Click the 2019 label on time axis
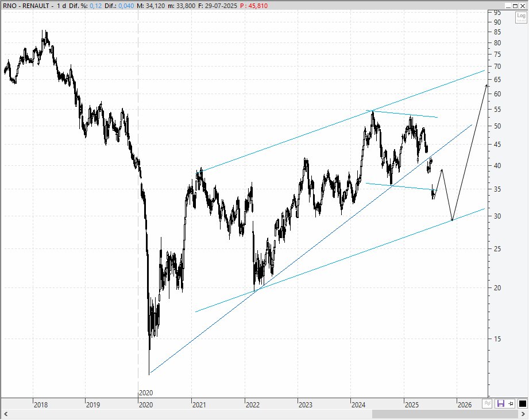This screenshot has width=529, height=420. click(x=93, y=405)
